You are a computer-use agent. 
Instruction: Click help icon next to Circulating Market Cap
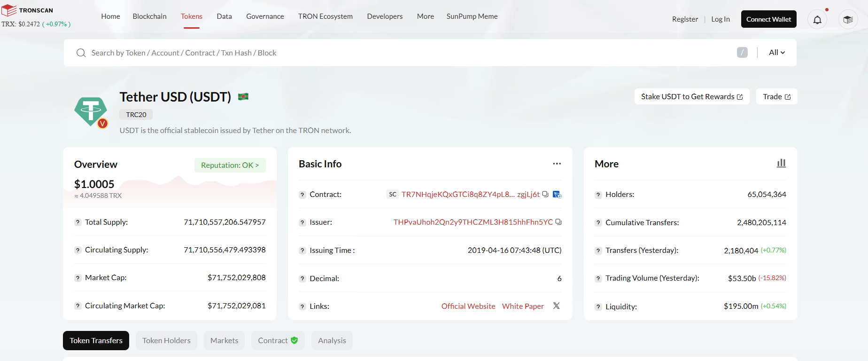78,306
